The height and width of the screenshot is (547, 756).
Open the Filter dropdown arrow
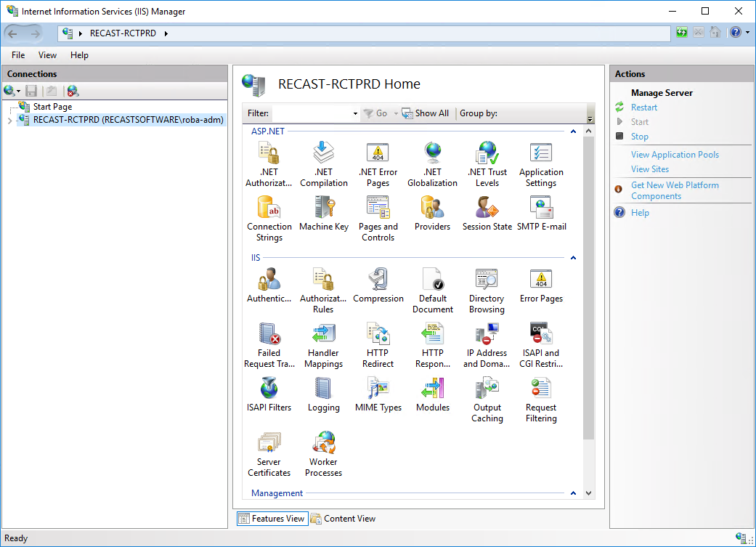(x=355, y=113)
